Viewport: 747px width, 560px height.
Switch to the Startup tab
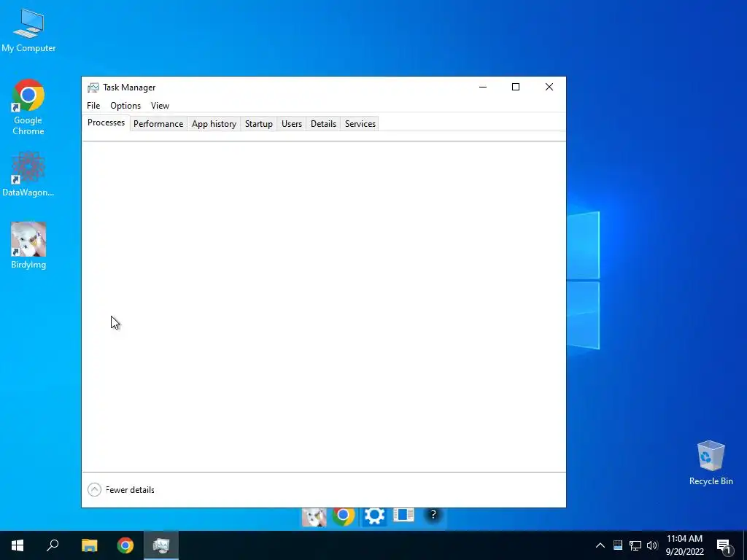(259, 124)
